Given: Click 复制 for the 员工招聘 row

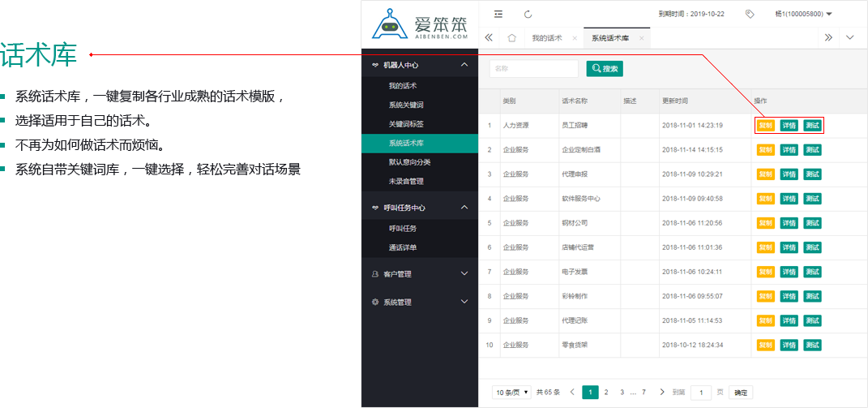Looking at the screenshot, I should coord(765,126).
